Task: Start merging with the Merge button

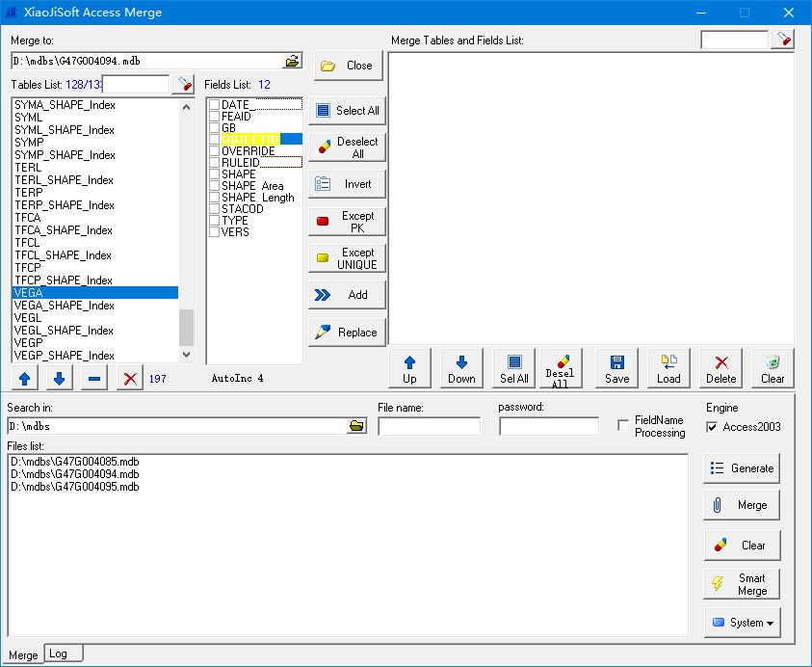Action: [x=742, y=505]
